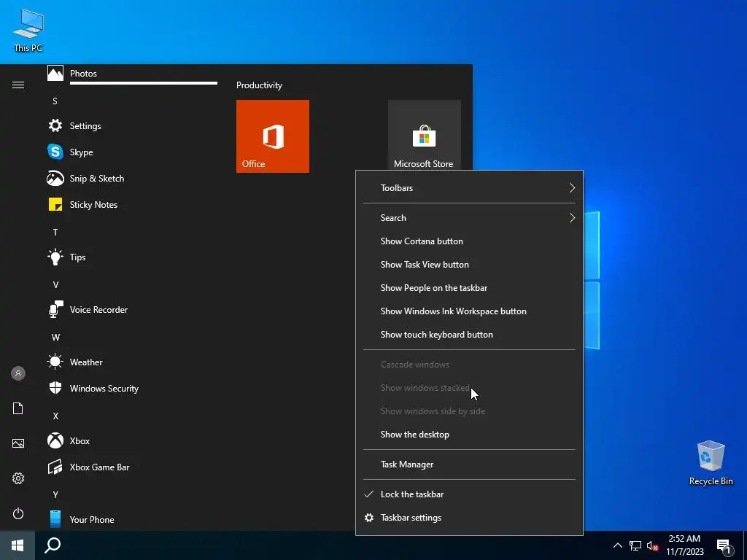Click the taskbar search magnifier icon
This screenshot has width=747, height=560.
[x=53, y=545]
